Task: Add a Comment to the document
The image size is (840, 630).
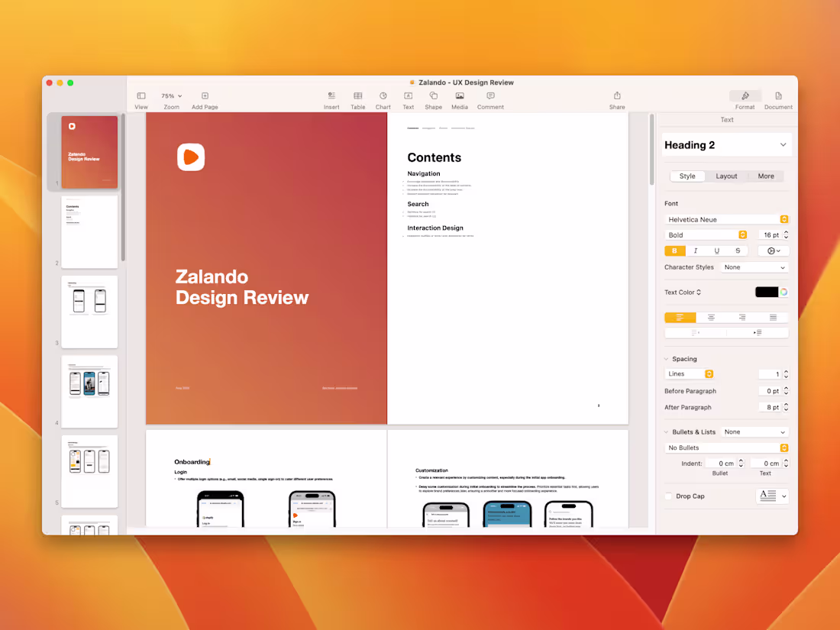Action: point(489,98)
